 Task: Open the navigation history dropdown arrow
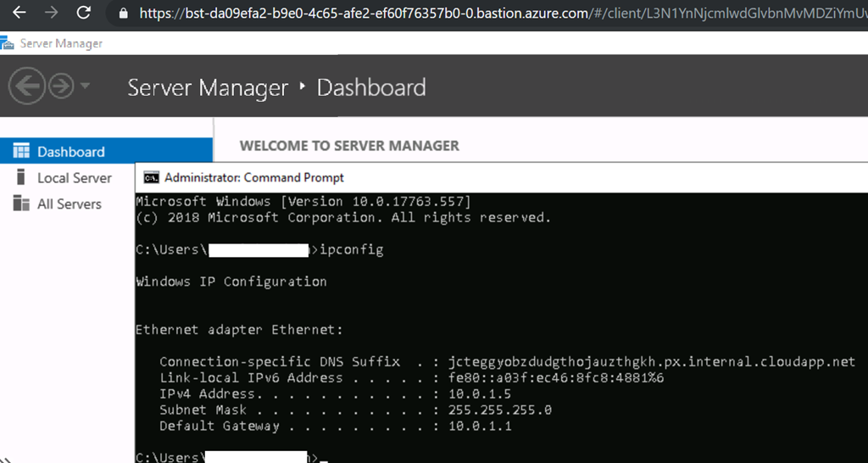click(x=86, y=86)
